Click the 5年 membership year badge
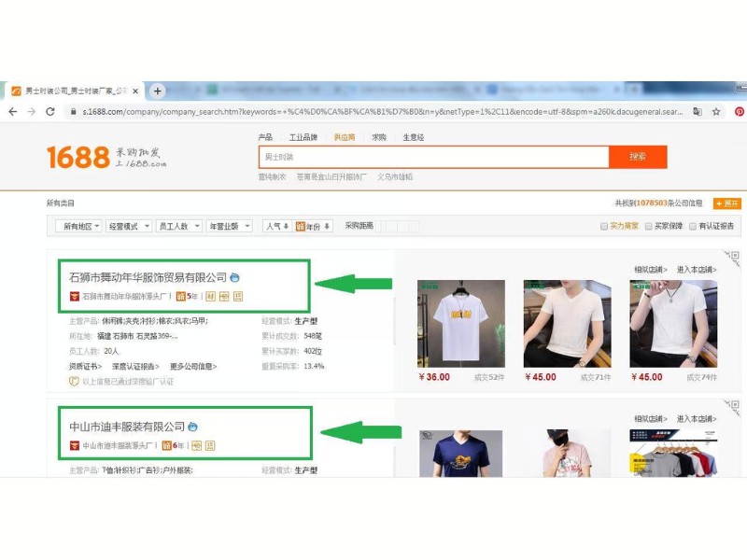The width and height of the screenshot is (747, 560). point(187,297)
